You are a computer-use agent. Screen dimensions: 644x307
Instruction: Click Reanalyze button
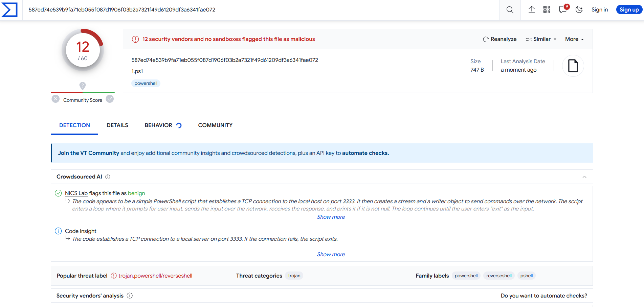coord(500,39)
